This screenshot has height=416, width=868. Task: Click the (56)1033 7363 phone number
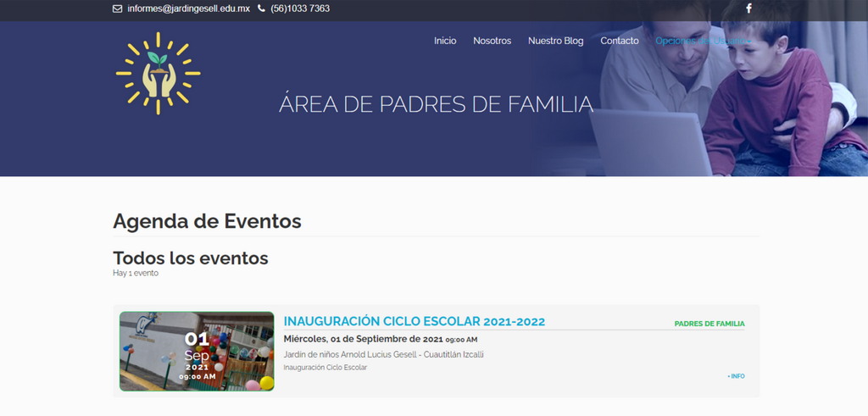tap(300, 8)
